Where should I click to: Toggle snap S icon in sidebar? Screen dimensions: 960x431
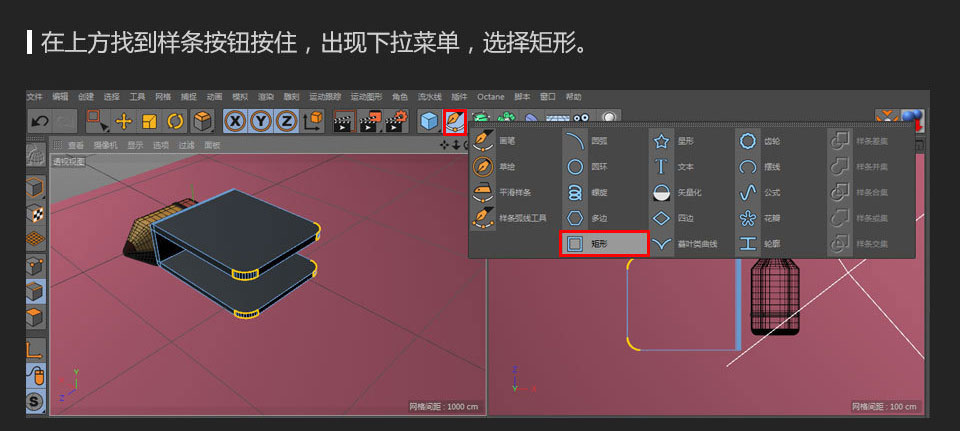point(36,401)
